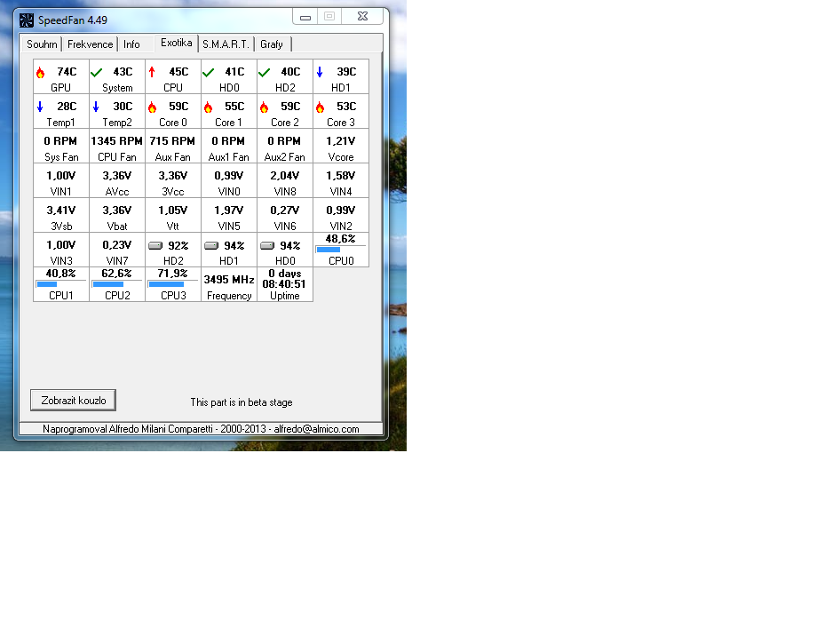Open the Info tab
This screenshot has height=644, width=824.
[131, 44]
